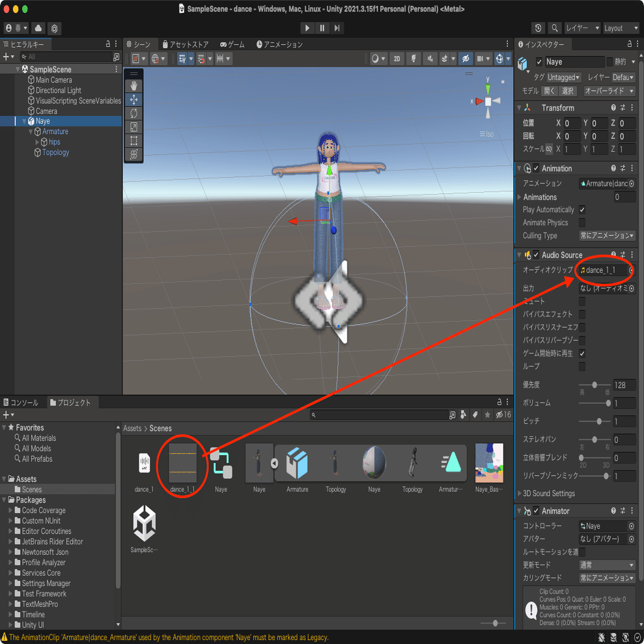Select Directional Light in hierarchy
Screen dimensions: 644x644
pos(59,91)
